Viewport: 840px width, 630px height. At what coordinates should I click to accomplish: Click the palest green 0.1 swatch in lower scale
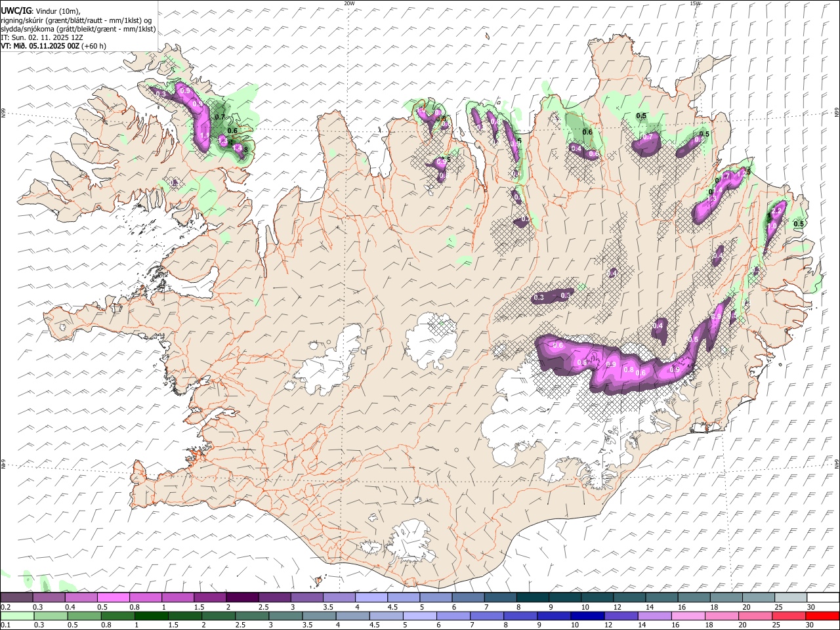(x=17, y=616)
